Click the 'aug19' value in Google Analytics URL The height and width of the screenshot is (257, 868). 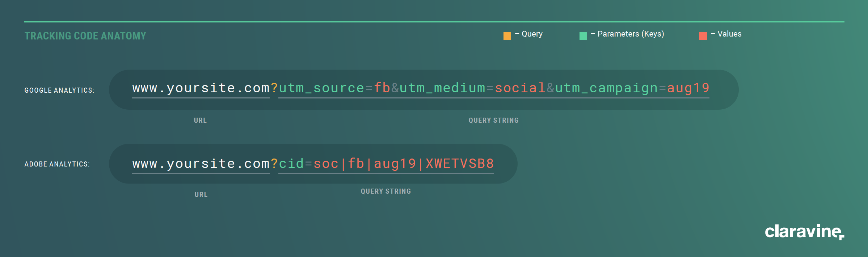point(688,88)
